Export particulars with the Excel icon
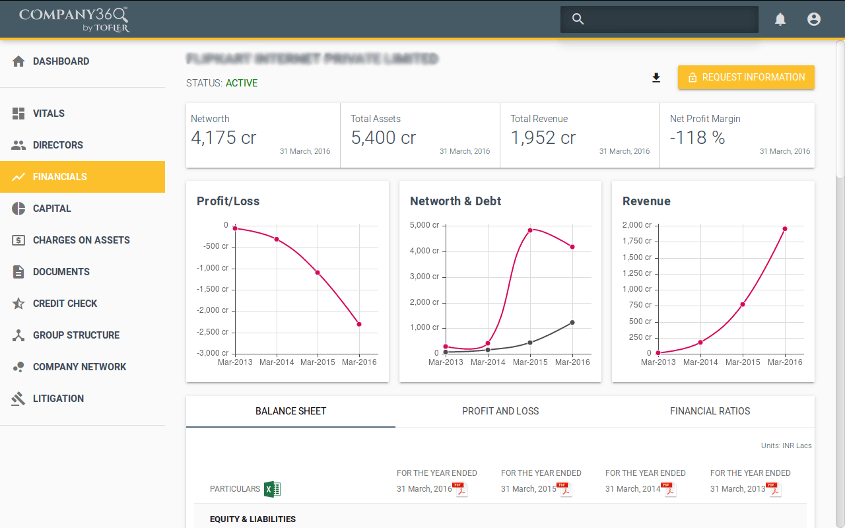Screen dimensions: 845x528 [x=272, y=489]
